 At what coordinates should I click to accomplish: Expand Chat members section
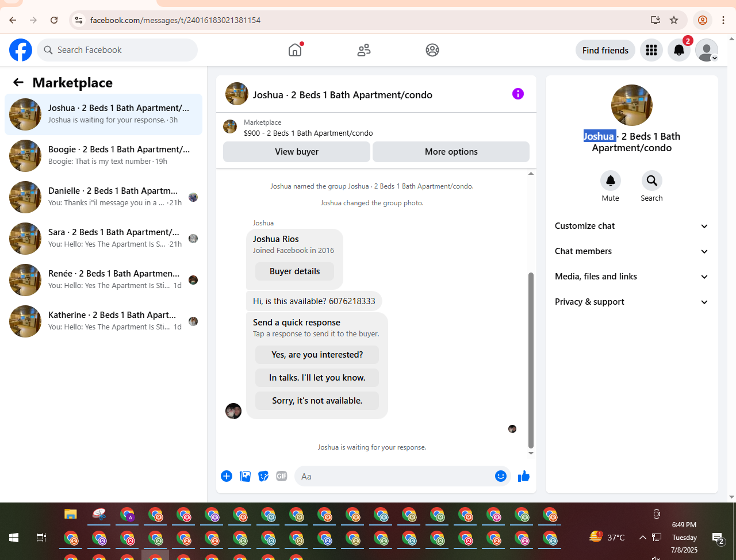tap(631, 251)
